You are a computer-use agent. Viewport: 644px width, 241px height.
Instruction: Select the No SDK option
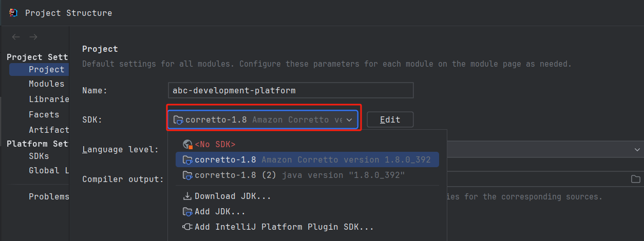[307, 145]
